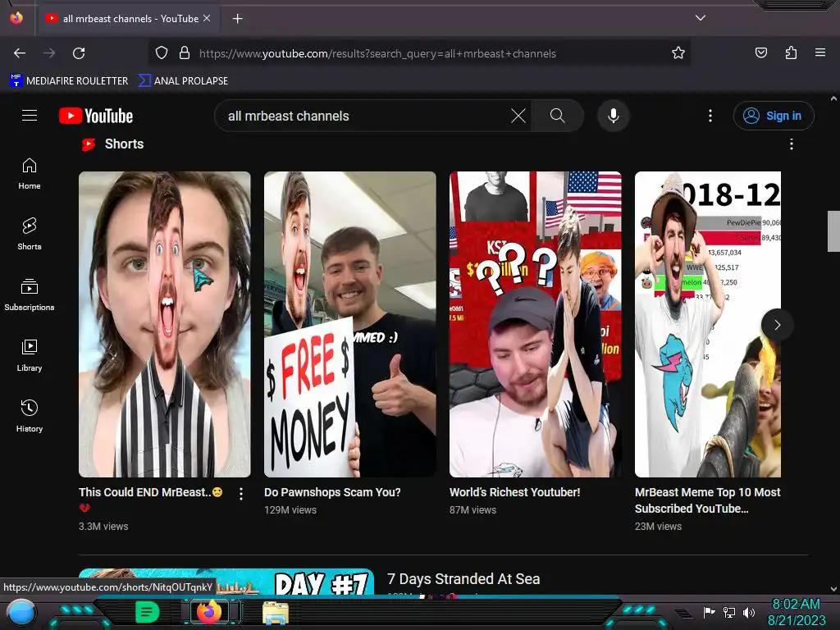Select the 'all mrbeast channels - YouTube' tab
This screenshot has width=840, height=630.
pyautogui.click(x=127, y=19)
